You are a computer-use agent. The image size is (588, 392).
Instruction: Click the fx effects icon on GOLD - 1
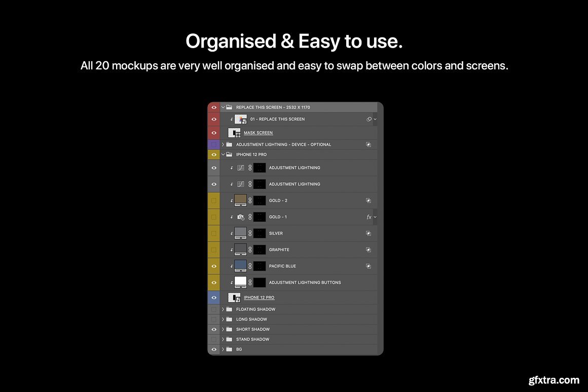369,217
